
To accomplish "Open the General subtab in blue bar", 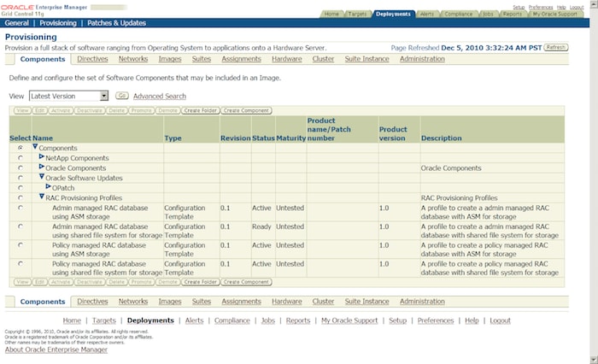I will [x=17, y=23].
